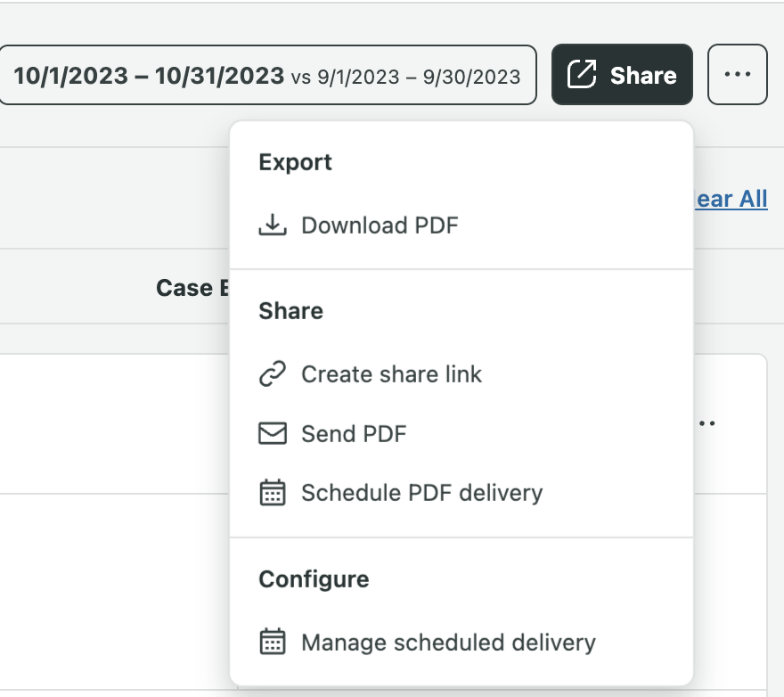Click the calendar icon for Manage scheduled delivery
The image size is (784, 697).
274,641
